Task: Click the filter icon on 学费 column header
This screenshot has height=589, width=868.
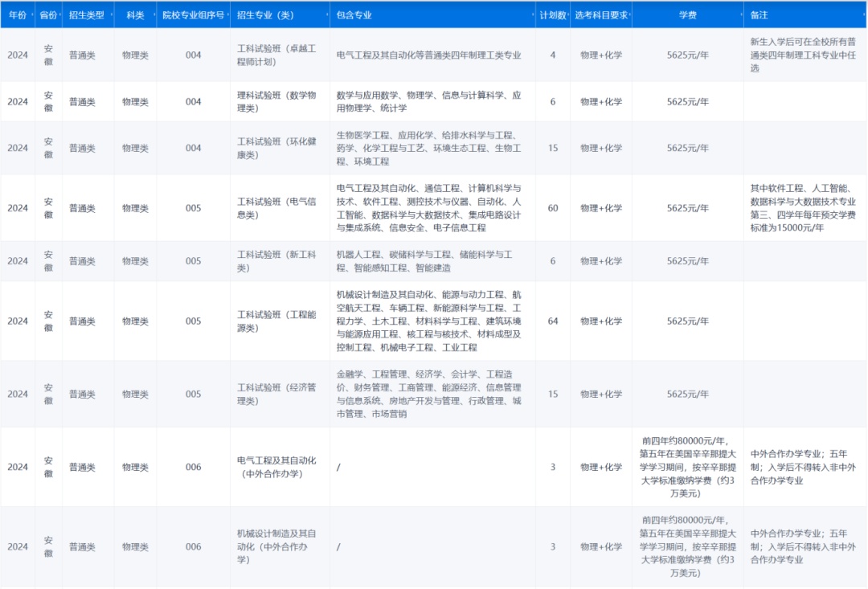Action: point(740,15)
